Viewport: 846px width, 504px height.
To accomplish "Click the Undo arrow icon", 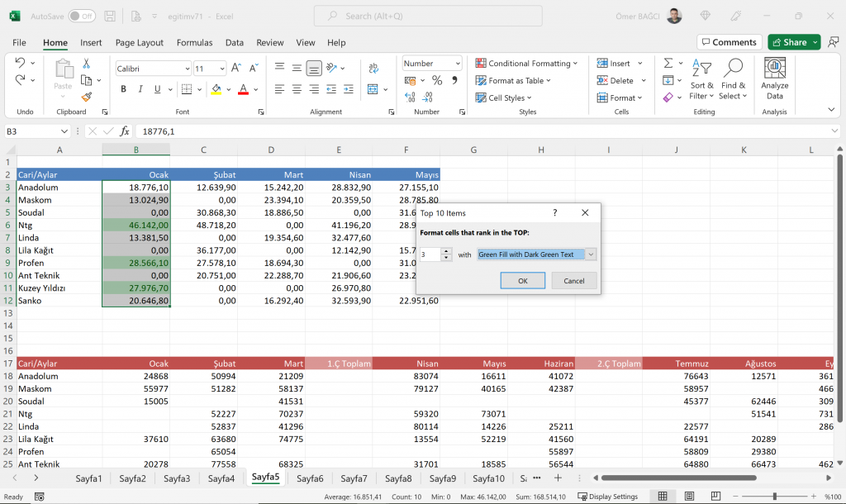I will pyautogui.click(x=20, y=63).
